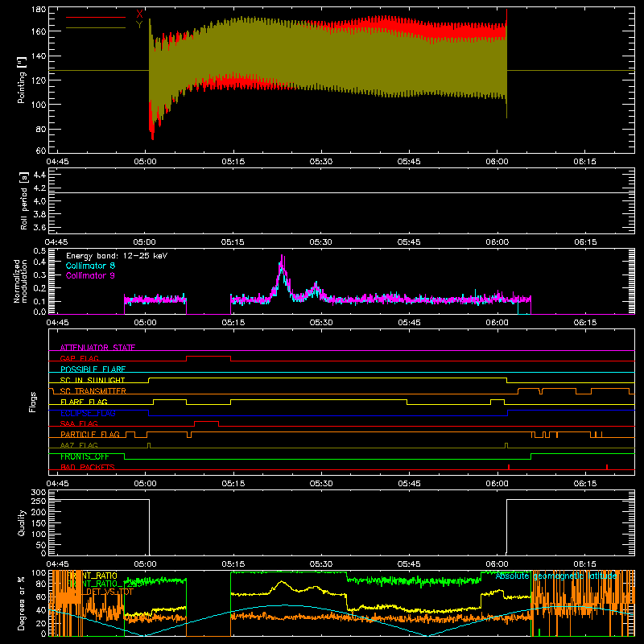The image size is (644, 644).
Task: Click the Roll period [s] axis title
Action: pyautogui.click(x=24, y=200)
